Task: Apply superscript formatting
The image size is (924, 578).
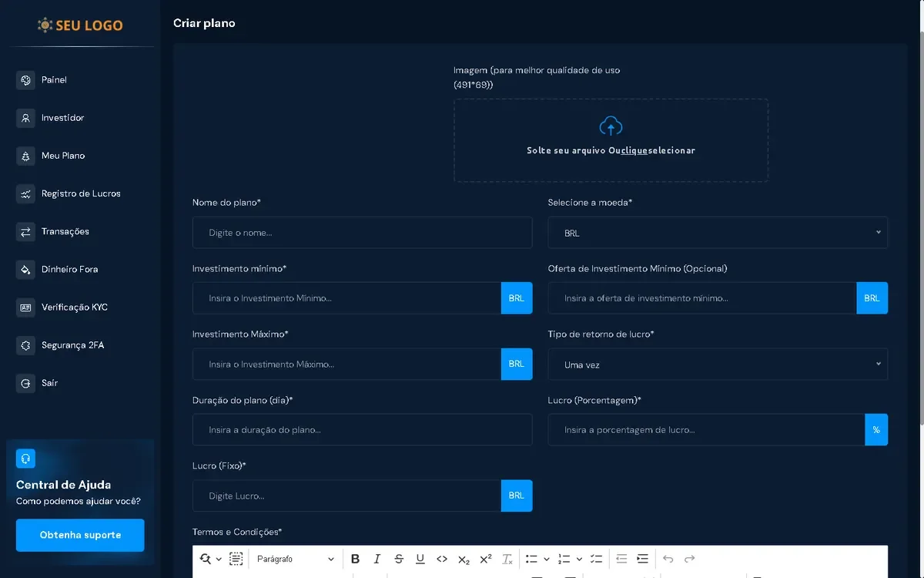Action: [485, 559]
